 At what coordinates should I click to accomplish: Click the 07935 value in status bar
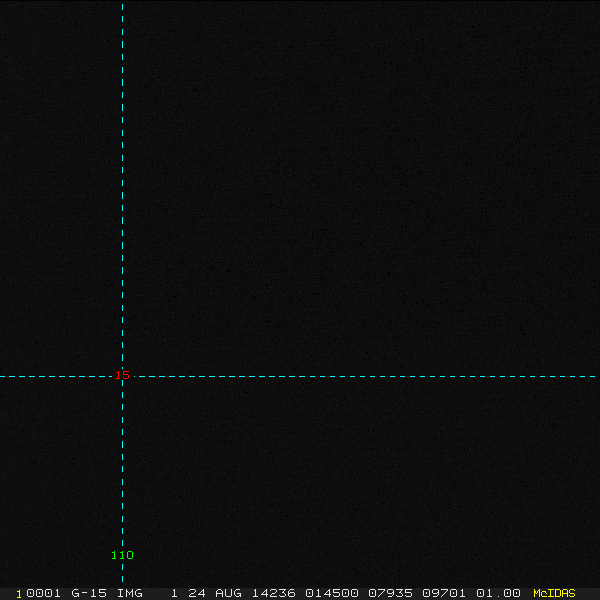click(x=390, y=593)
